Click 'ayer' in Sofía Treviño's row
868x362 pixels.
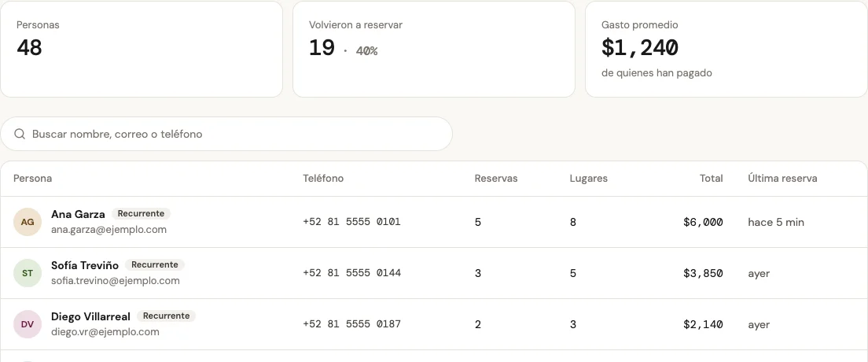click(759, 273)
